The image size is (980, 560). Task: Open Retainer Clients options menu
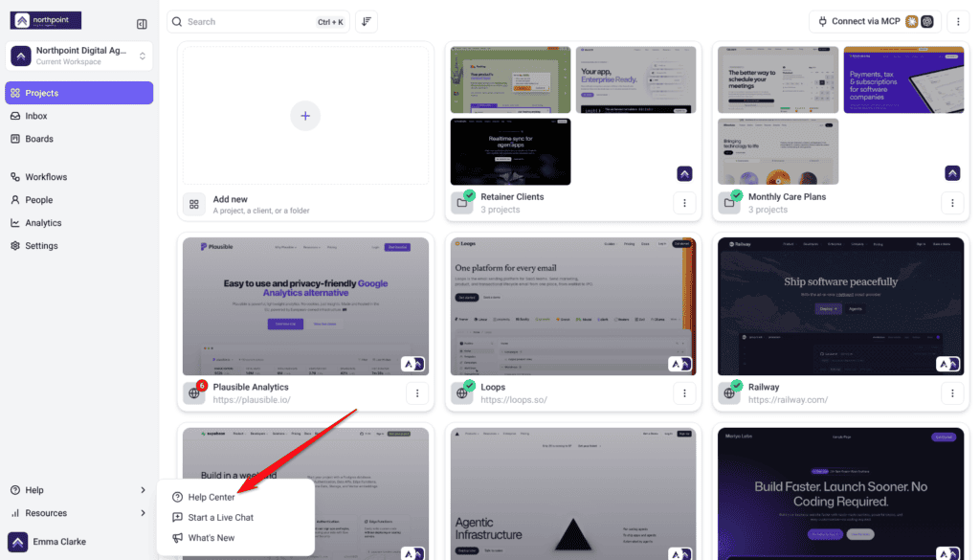coord(684,203)
